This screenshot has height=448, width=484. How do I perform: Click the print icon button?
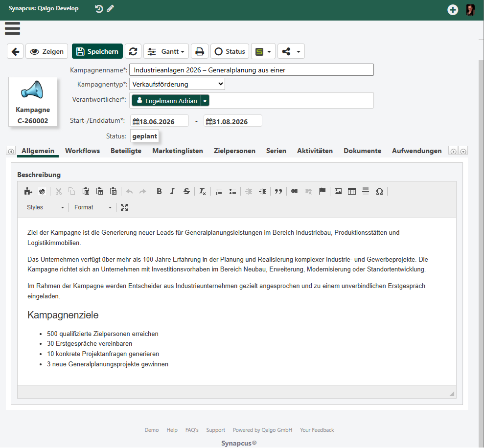pyautogui.click(x=200, y=51)
